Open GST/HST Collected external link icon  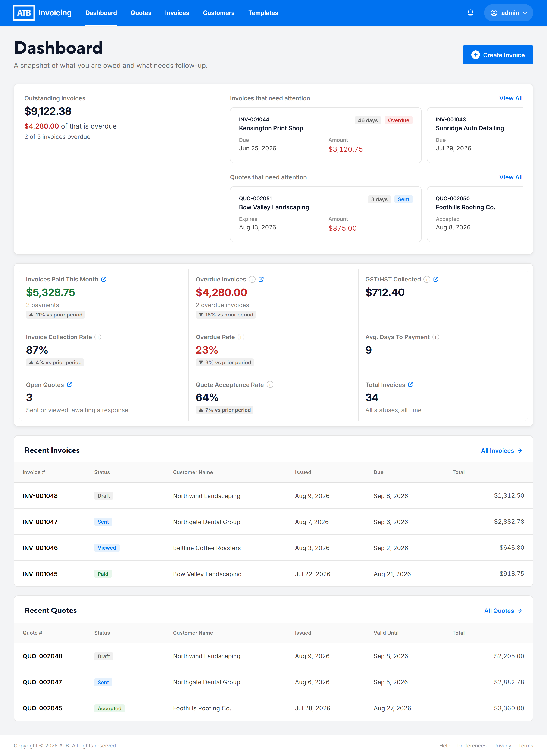436,279
